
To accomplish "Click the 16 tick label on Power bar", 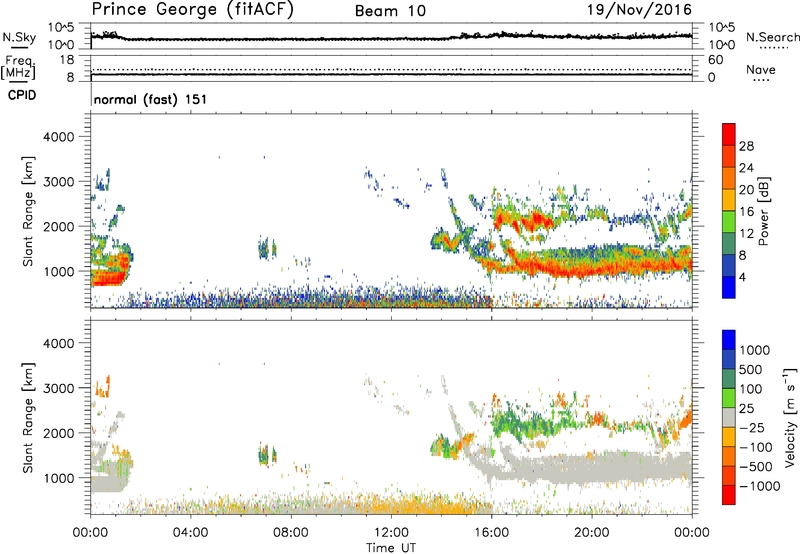I will point(746,212).
